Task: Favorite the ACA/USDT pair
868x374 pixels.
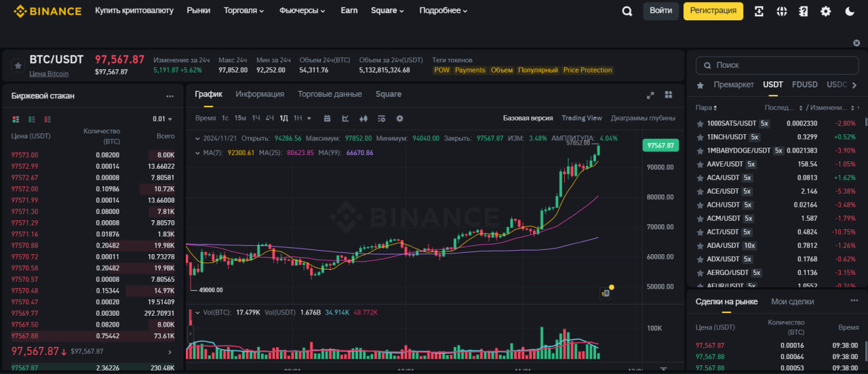Action: [701, 178]
